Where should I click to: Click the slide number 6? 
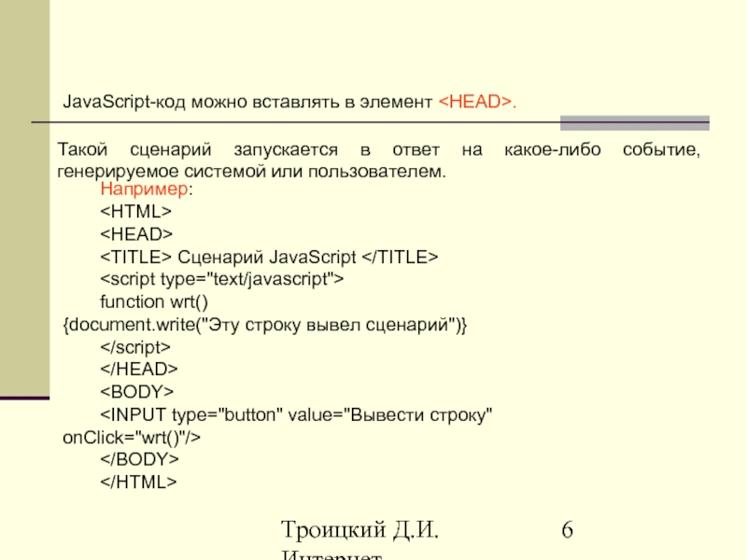point(567,530)
